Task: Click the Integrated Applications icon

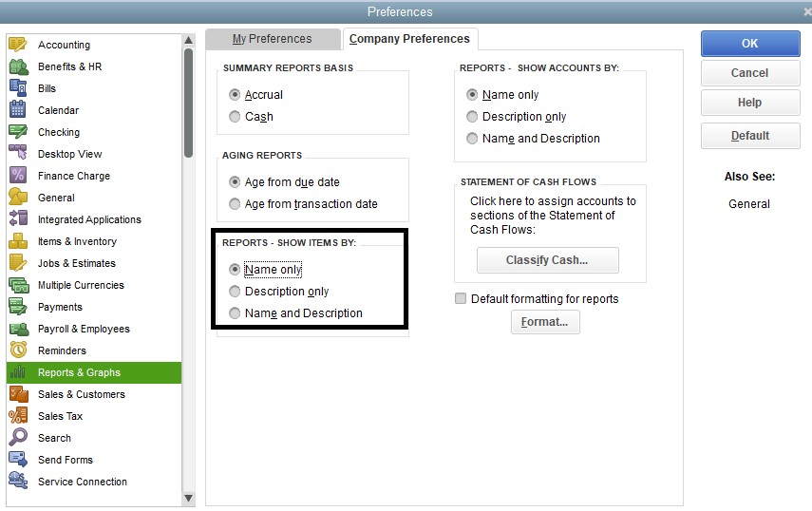Action: click(x=18, y=219)
